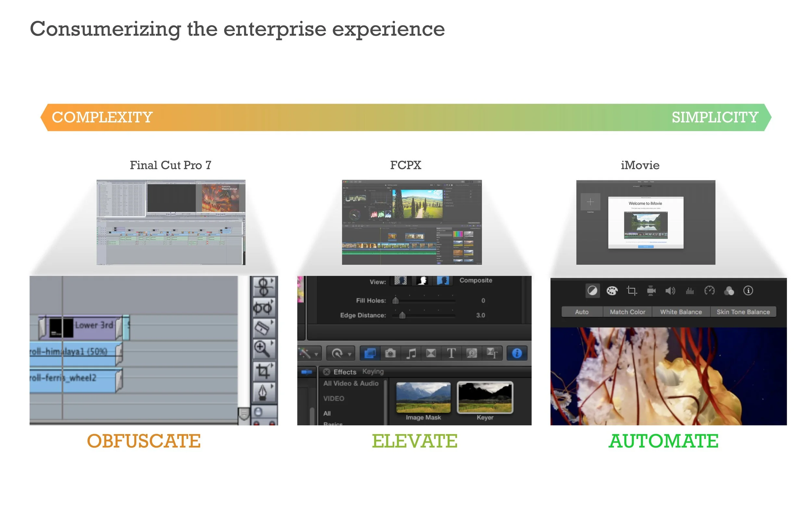
Task: Click the Match Color button
Action: (627, 312)
